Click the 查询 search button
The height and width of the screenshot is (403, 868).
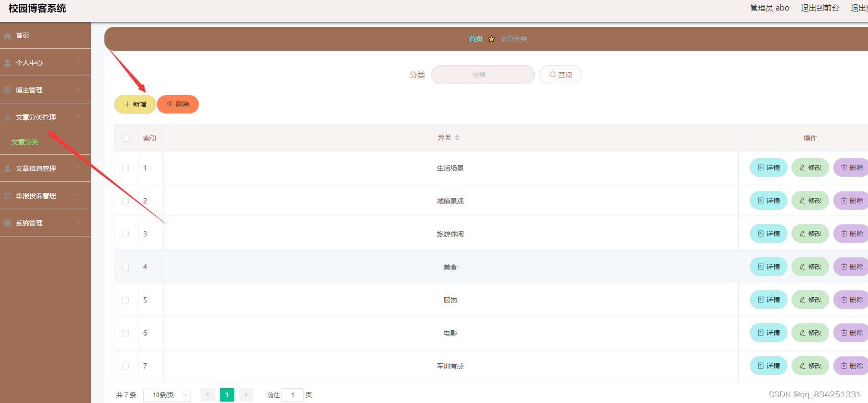point(561,75)
